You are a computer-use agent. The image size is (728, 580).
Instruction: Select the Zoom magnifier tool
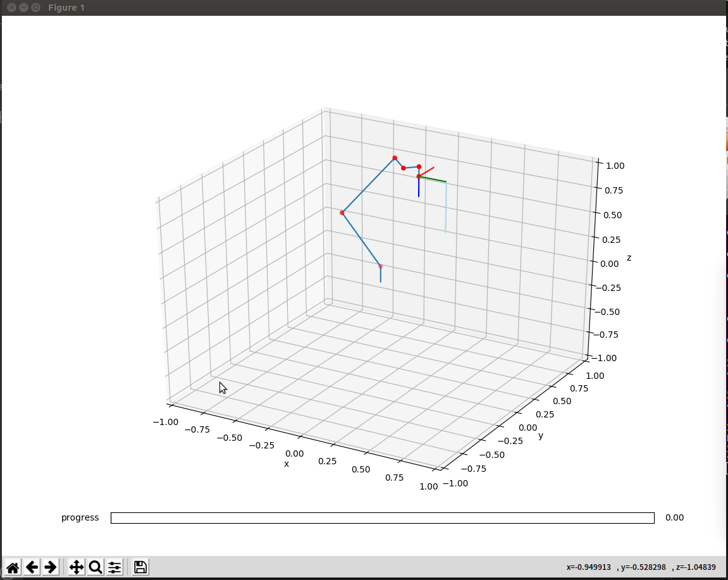pyautogui.click(x=96, y=567)
